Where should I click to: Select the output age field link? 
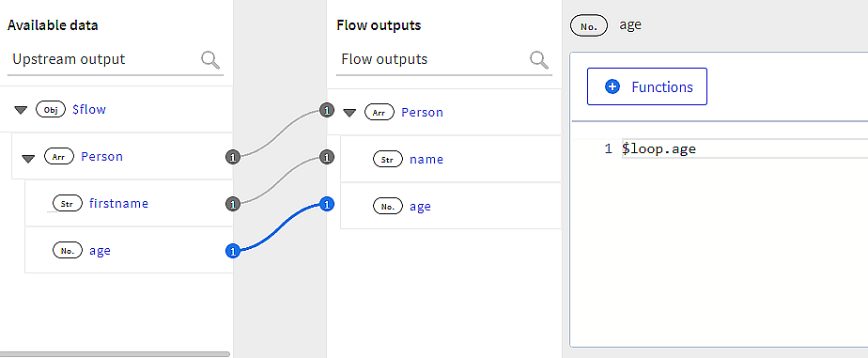click(420, 207)
